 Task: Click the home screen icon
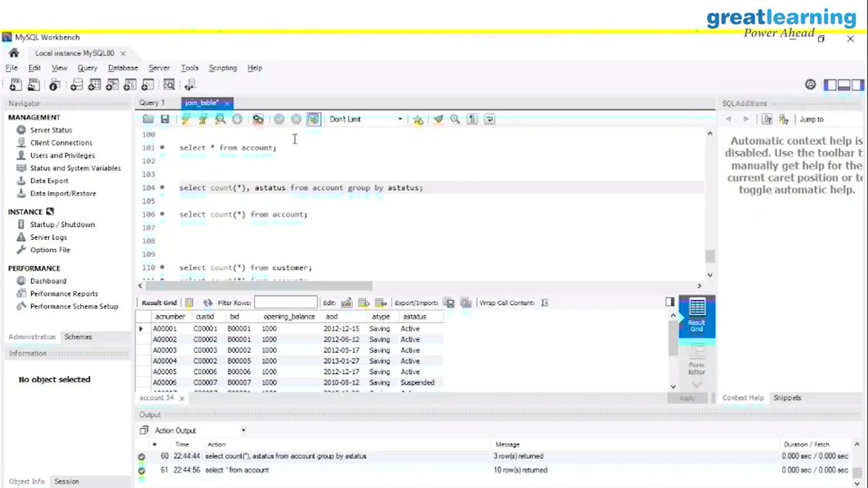pyautogui.click(x=13, y=53)
